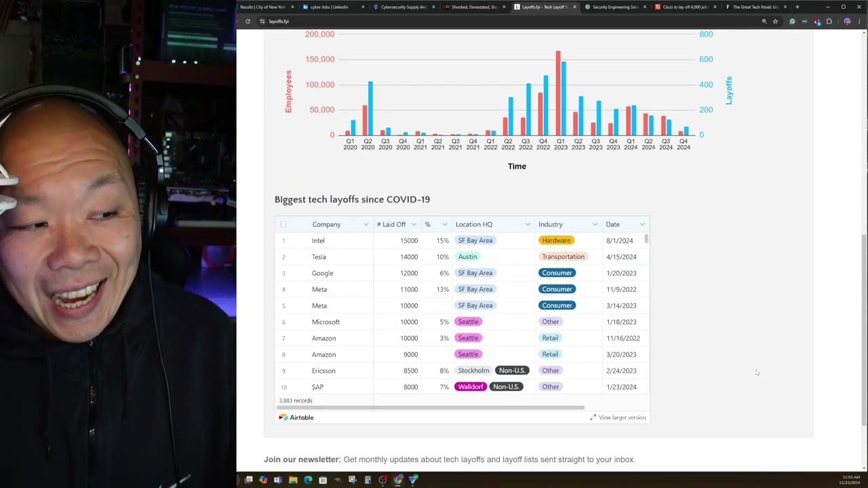
Task: Tick the select-all checkbox in table header
Action: tap(283, 224)
